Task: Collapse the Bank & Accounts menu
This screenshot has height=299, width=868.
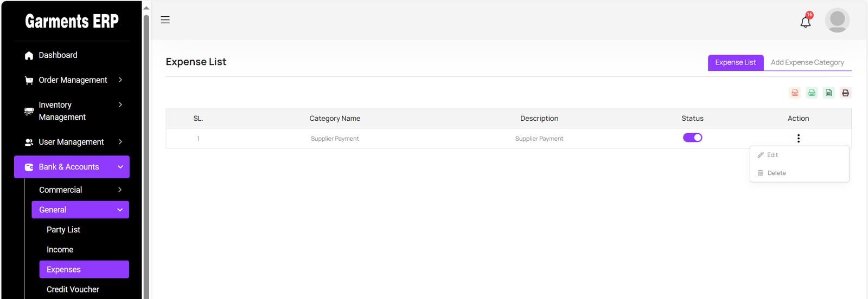Action: point(72,167)
